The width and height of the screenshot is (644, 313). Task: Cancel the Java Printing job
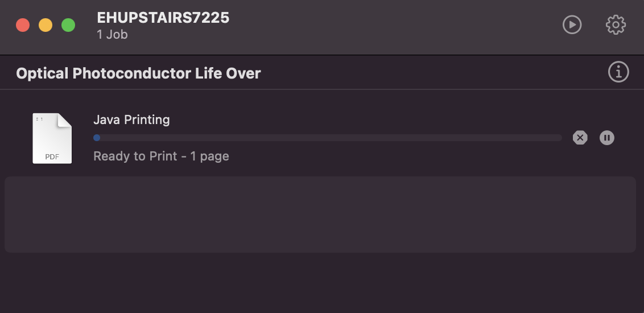pos(580,138)
